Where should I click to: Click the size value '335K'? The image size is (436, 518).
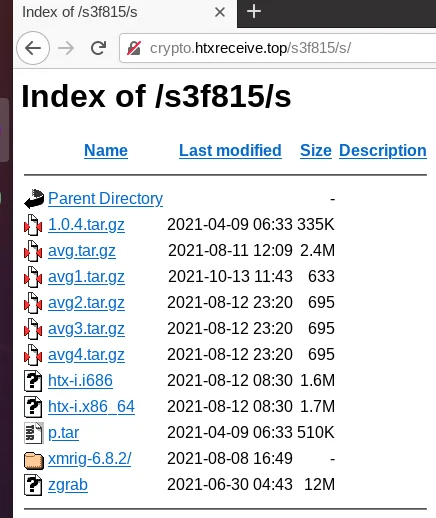(316, 224)
